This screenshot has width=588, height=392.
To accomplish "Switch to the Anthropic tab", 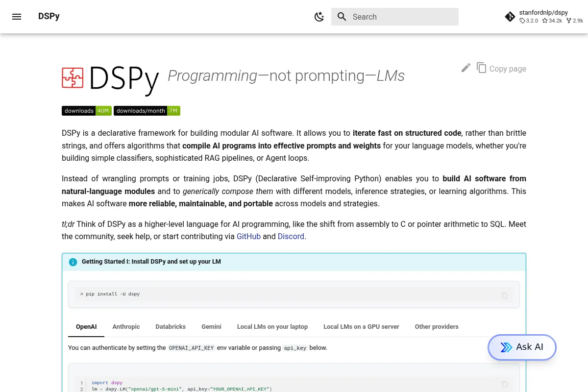I will (x=126, y=326).
